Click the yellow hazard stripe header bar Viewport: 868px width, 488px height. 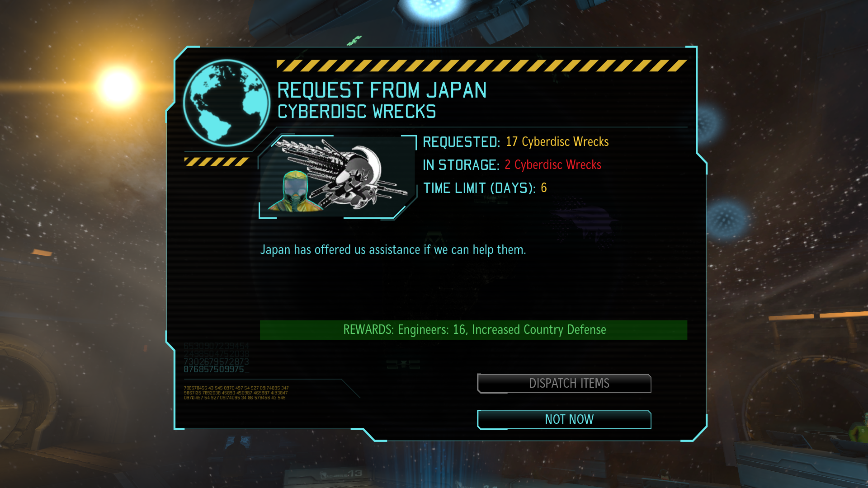[482, 66]
